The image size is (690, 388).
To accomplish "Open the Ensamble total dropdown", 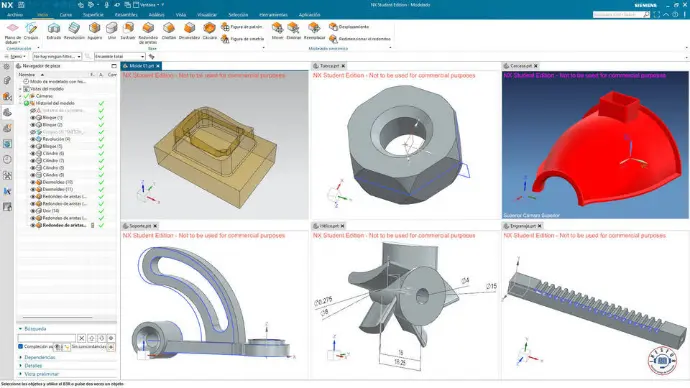I will (x=119, y=57).
